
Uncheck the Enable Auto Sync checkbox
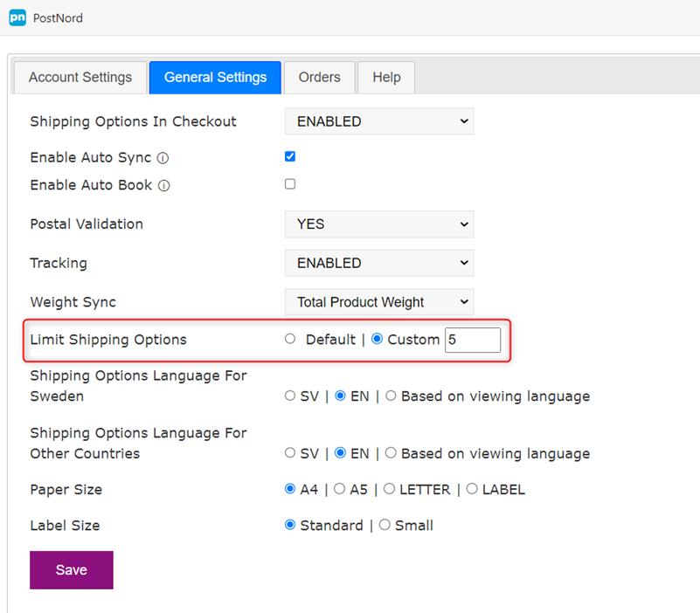click(290, 156)
